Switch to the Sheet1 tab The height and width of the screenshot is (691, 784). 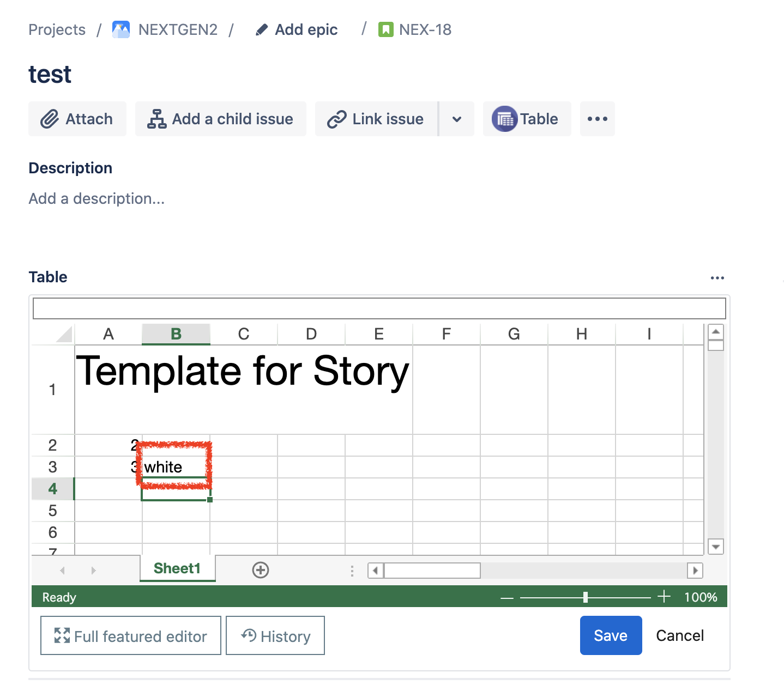(177, 568)
